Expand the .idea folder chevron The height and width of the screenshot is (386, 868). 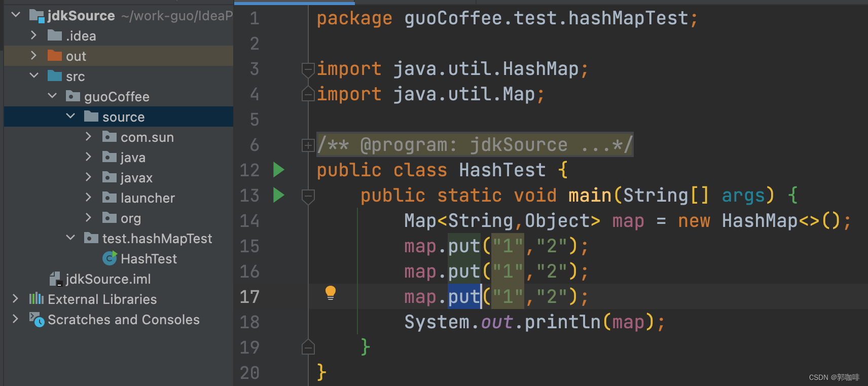point(34,35)
